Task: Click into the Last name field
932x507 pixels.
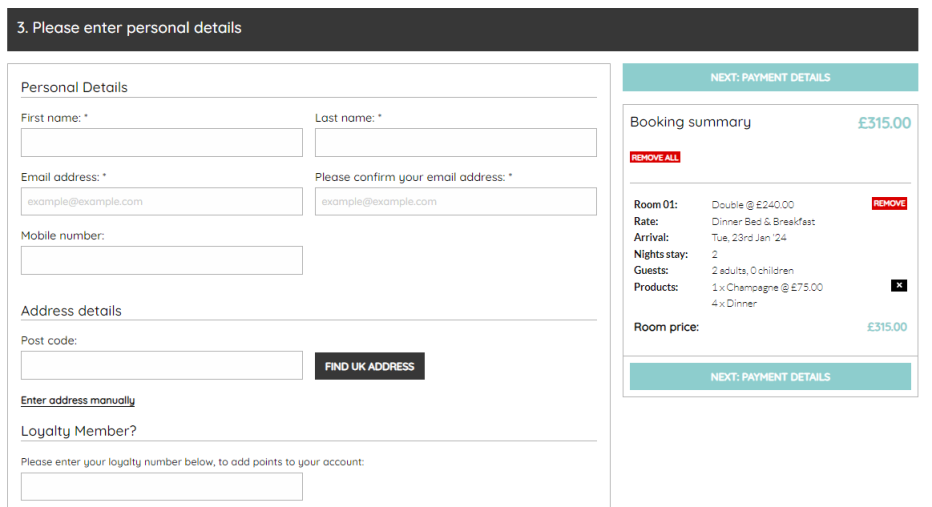Action: tap(455, 143)
